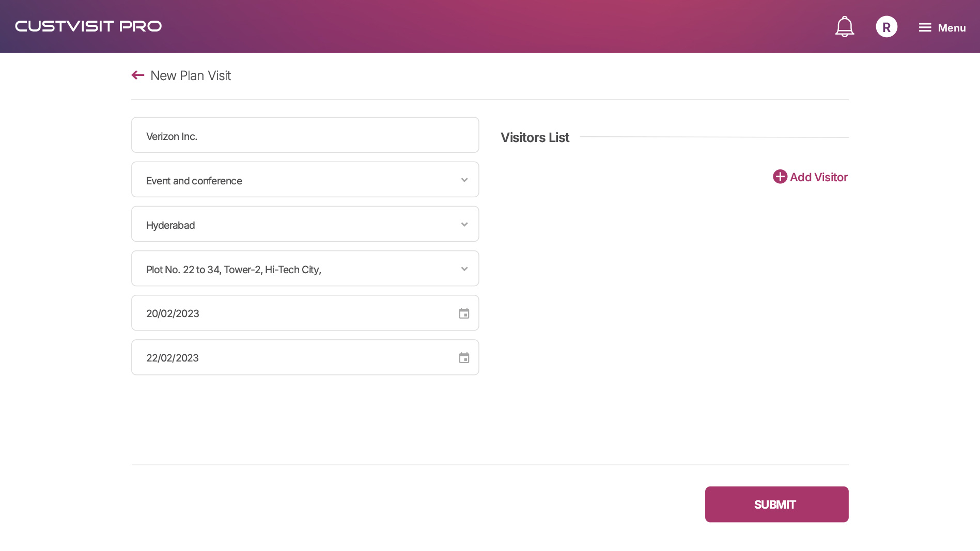The image size is (980, 551).
Task: Expand the Plot No. address dropdown arrow
Action: [x=464, y=269]
